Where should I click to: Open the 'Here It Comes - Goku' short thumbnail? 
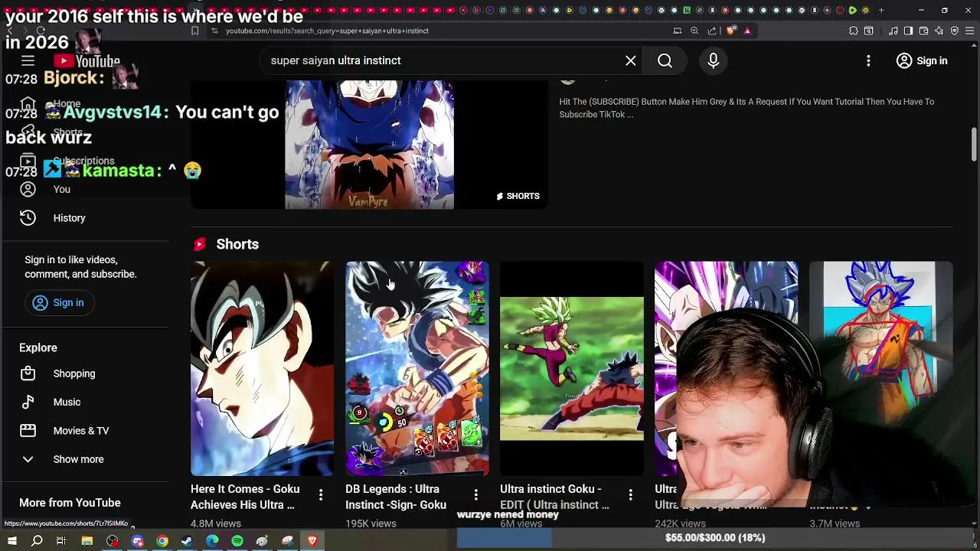(x=262, y=368)
